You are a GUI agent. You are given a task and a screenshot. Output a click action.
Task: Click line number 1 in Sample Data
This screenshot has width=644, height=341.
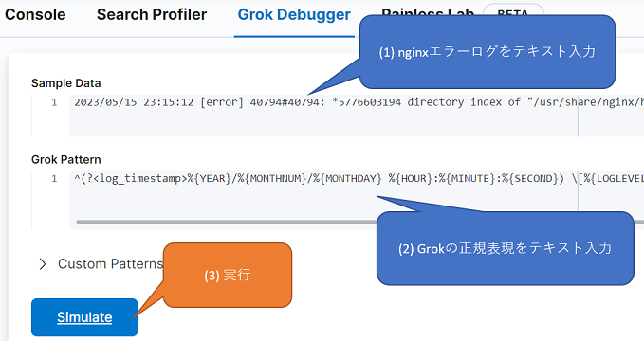click(54, 102)
